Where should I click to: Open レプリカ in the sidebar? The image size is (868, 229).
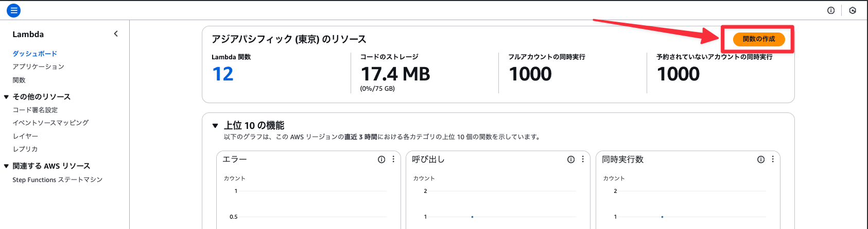(x=25, y=149)
